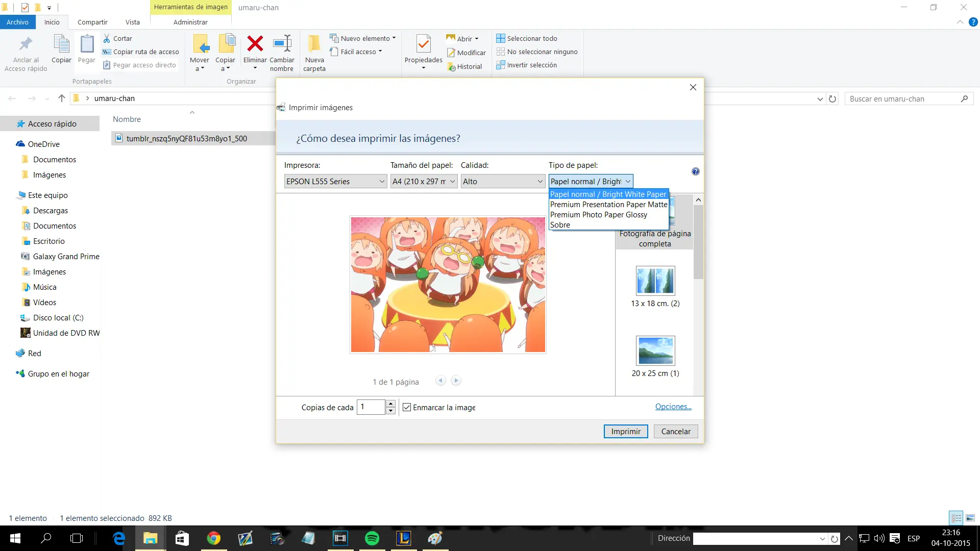
Task: Expand the taskbar Dirección dropdown
Action: 822,539
